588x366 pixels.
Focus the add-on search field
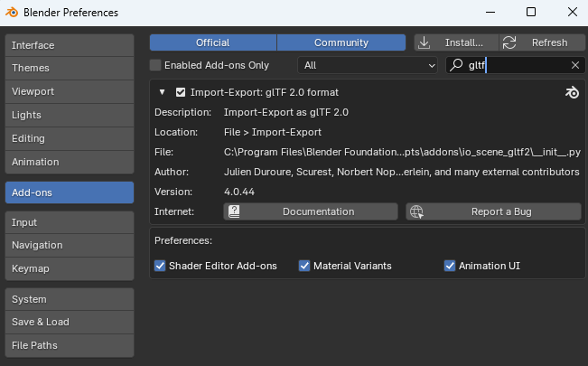(x=515, y=65)
